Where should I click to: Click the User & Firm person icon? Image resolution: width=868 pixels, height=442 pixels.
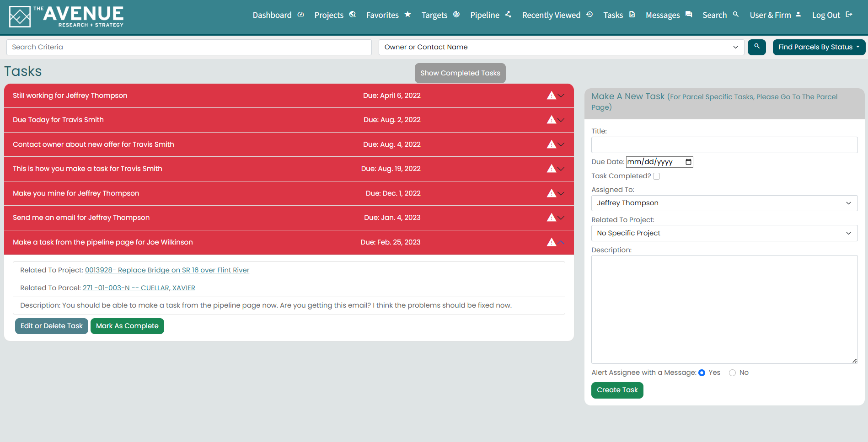(798, 15)
